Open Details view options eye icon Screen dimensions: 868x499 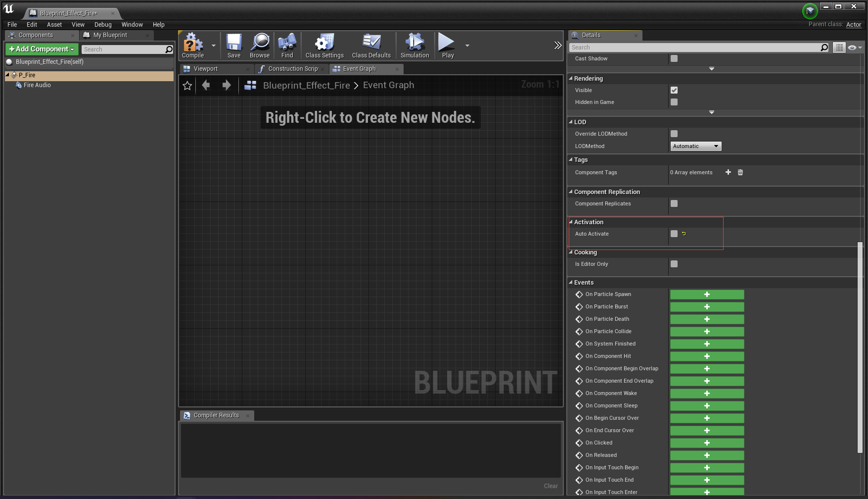tap(855, 48)
